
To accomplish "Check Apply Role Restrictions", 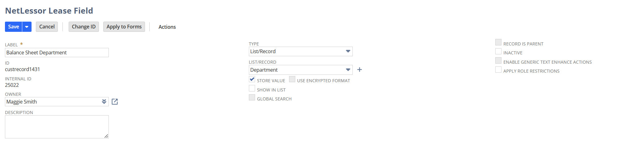I will (x=498, y=70).
